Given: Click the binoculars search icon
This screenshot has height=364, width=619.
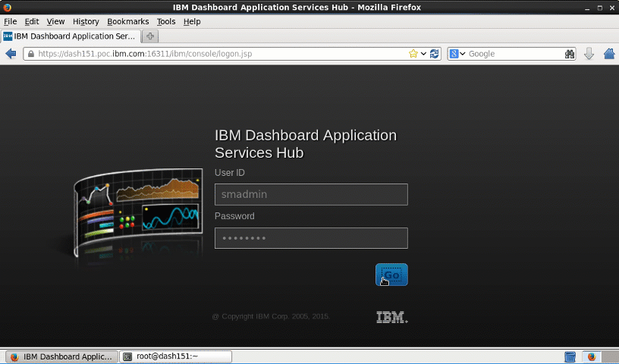Looking at the screenshot, I should pyautogui.click(x=569, y=54).
